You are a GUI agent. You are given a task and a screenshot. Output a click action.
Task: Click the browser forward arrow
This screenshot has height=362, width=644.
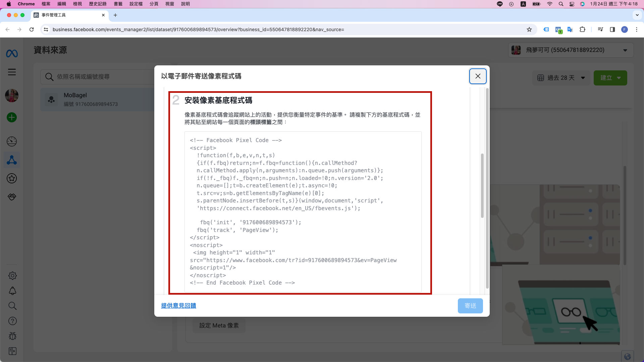pyautogui.click(x=19, y=29)
